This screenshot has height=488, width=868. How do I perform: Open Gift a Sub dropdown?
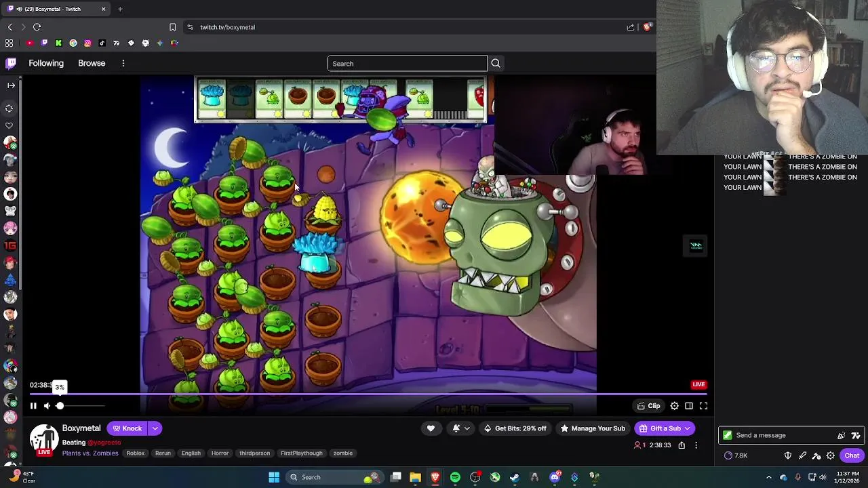click(665, 428)
